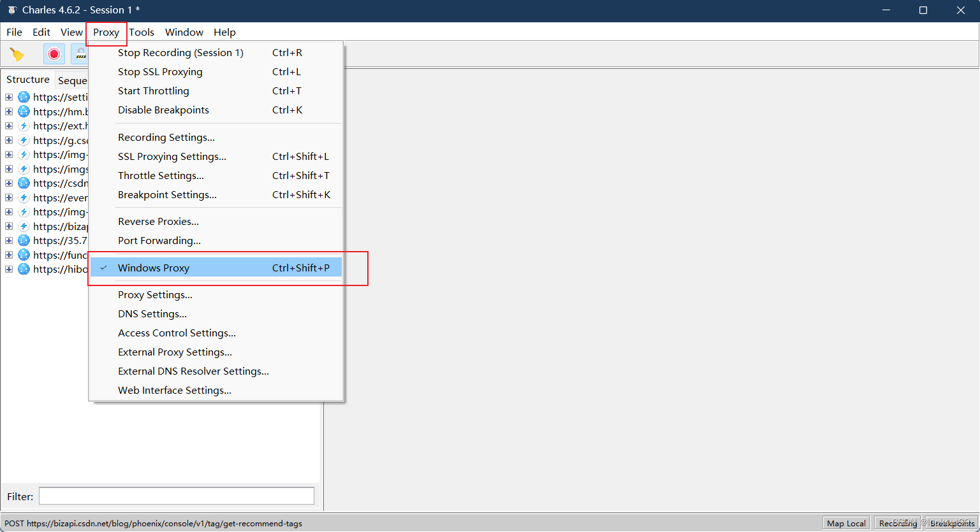Click the lightning icon beside https://ever host
This screenshot has width=980, height=532.
(24, 198)
